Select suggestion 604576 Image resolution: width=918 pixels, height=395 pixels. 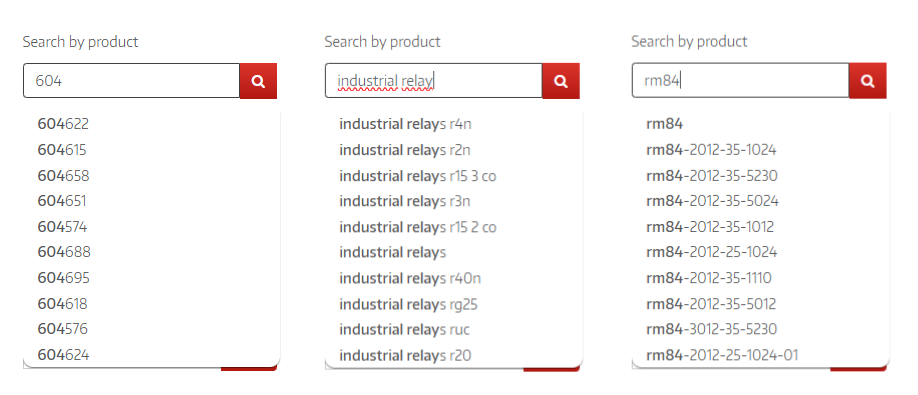(63, 329)
